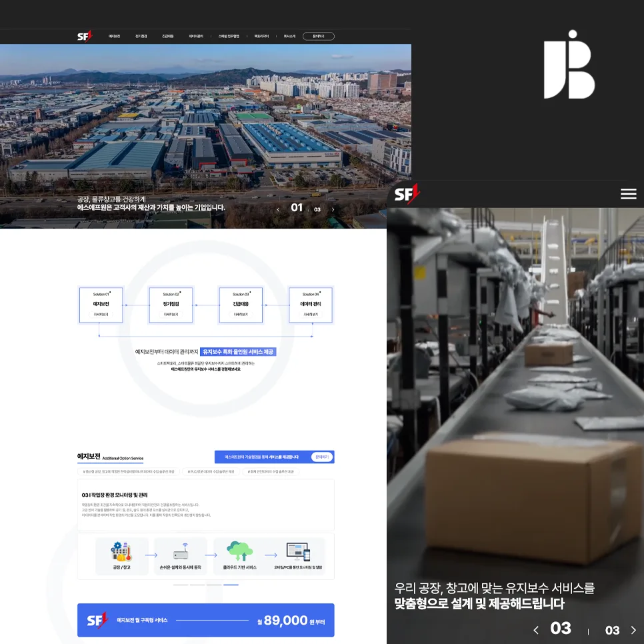This screenshot has width=644, height=644.
Task: Go to the previous slide on the mobile view
Action: click(x=536, y=630)
